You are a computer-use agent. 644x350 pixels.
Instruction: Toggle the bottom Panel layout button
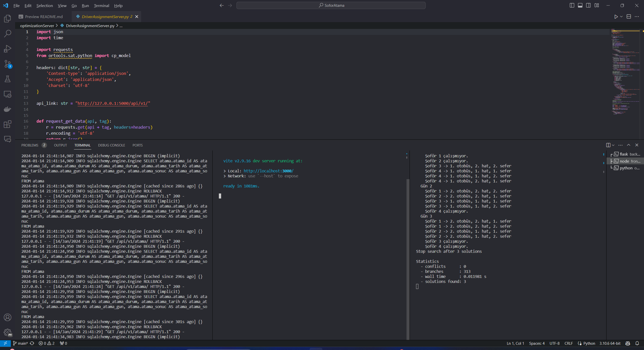pos(580,5)
